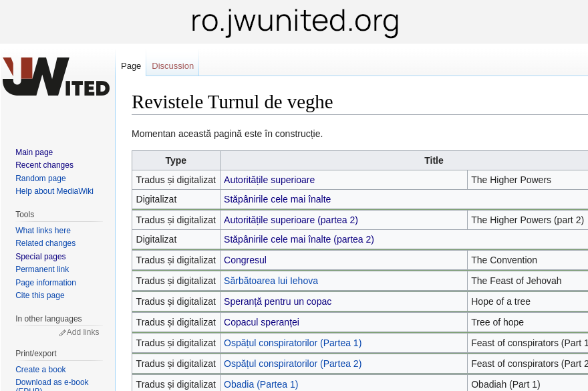Switch to the Discussion tab
This screenshot has width=588, height=391.
pos(172,66)
